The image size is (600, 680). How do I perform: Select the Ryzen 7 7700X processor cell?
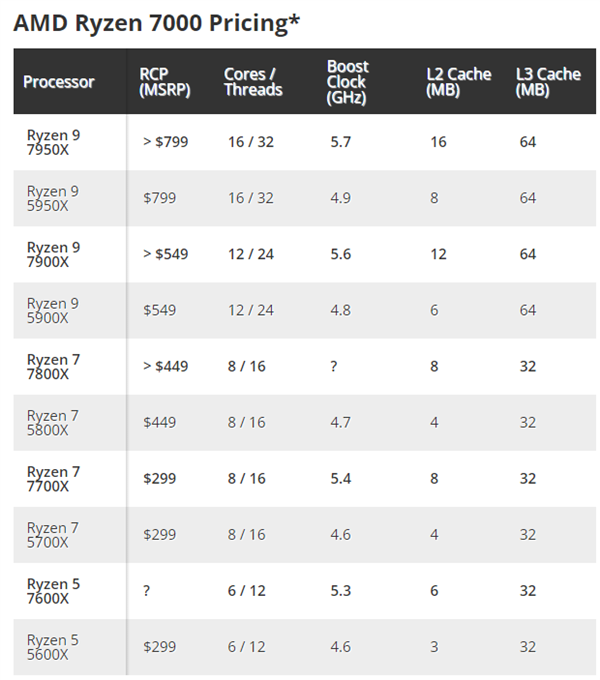(53, 478)
